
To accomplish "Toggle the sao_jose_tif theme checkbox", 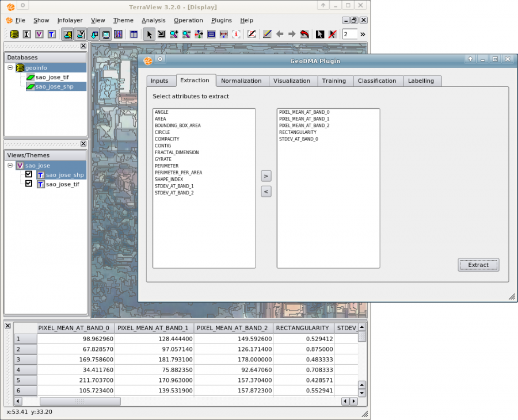I will pyautogui.click(x=29, y=184).
